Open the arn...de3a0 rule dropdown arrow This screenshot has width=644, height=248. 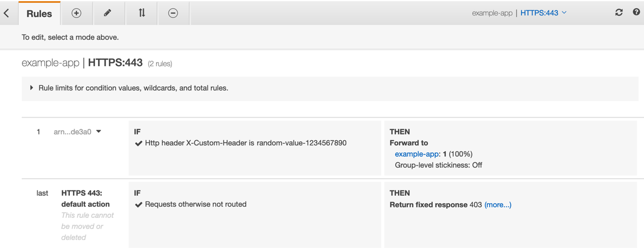coord(99,132)
